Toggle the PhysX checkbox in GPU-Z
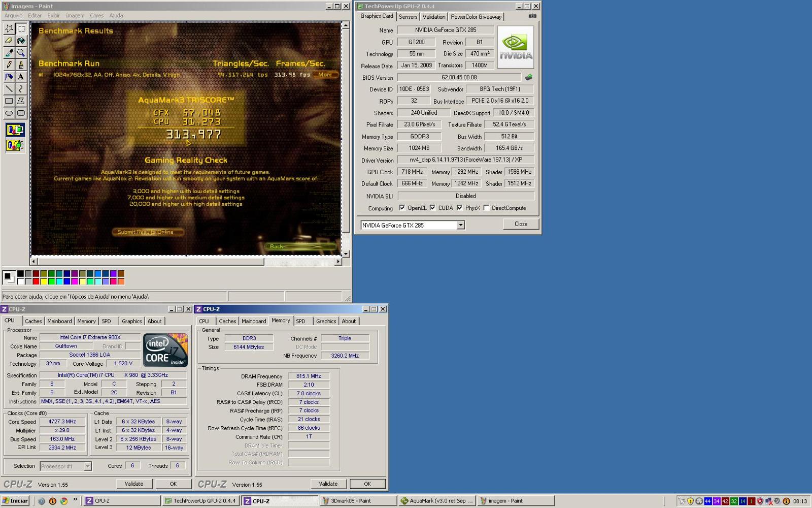The image size is (812, 508). (x=459, y=208)
